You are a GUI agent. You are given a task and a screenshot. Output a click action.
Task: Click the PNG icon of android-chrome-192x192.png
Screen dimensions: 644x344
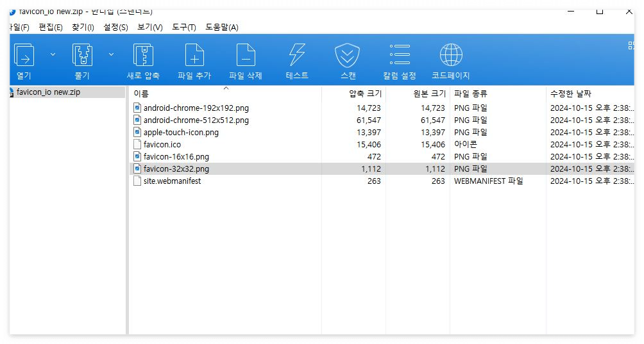tap(137, 108)
